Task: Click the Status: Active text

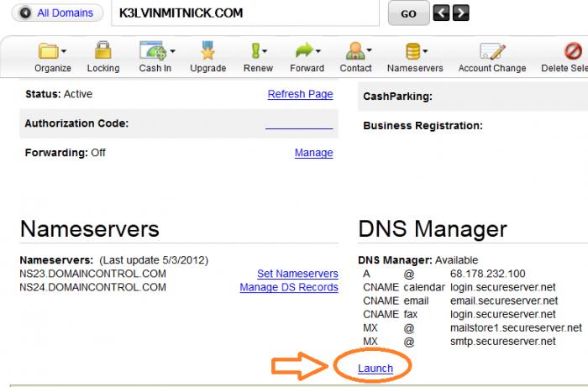Action: pos(59,94)
